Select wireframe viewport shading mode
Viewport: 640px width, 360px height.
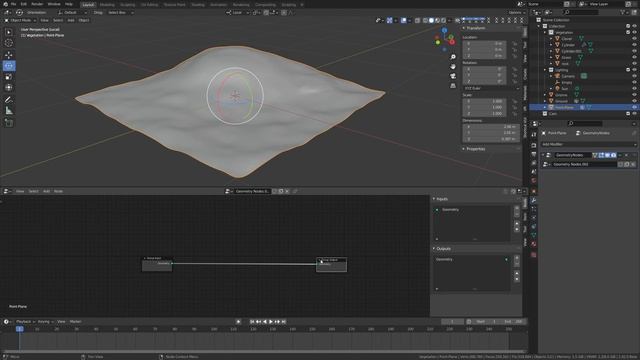tap(425, 20)
